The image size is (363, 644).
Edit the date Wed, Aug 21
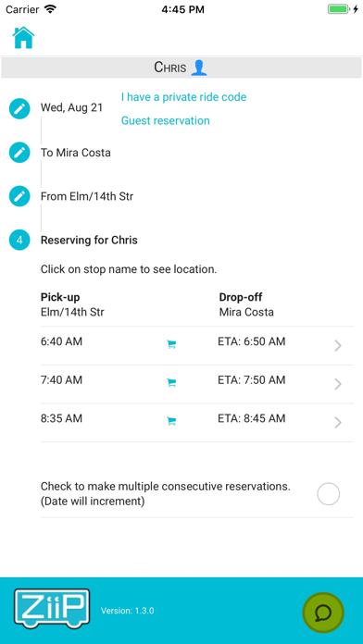pyautogui.click(x=19, y=109)
